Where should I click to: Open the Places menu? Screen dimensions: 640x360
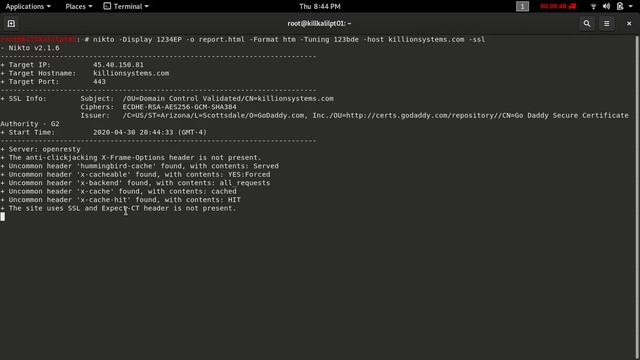point(78,6)
